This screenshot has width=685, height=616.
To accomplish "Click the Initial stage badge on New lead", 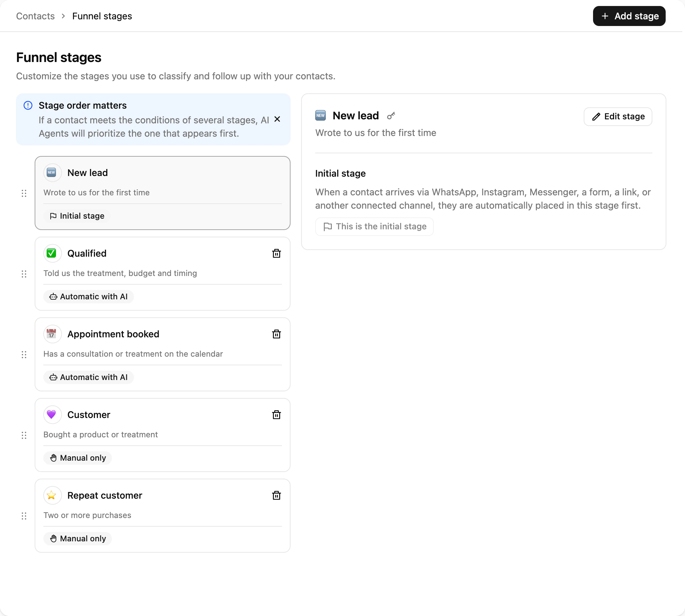I will (x=77, y=216).
